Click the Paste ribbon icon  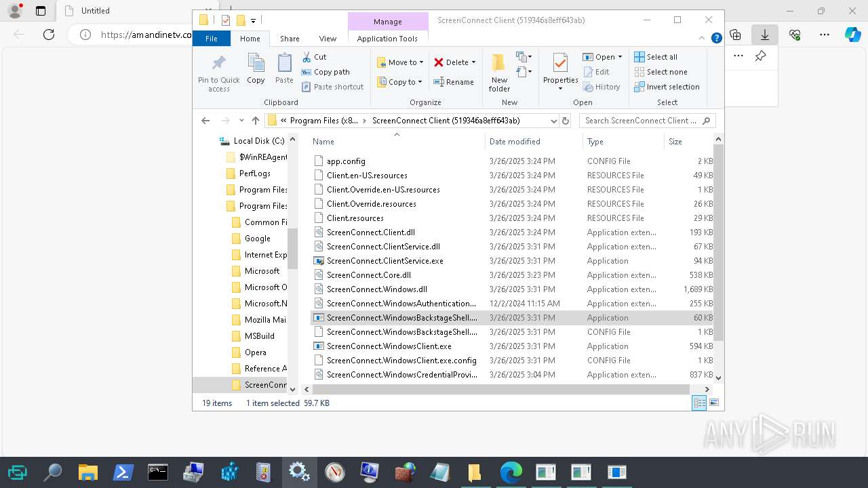tap(284, 68)
